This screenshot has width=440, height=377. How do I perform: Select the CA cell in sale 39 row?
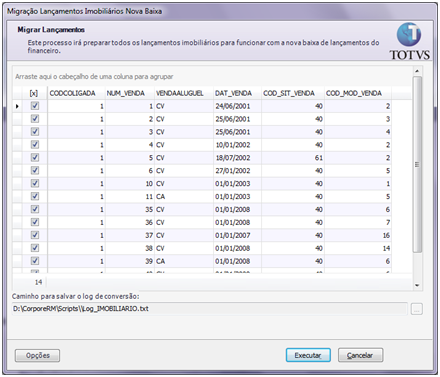click(x=184, y=261)
